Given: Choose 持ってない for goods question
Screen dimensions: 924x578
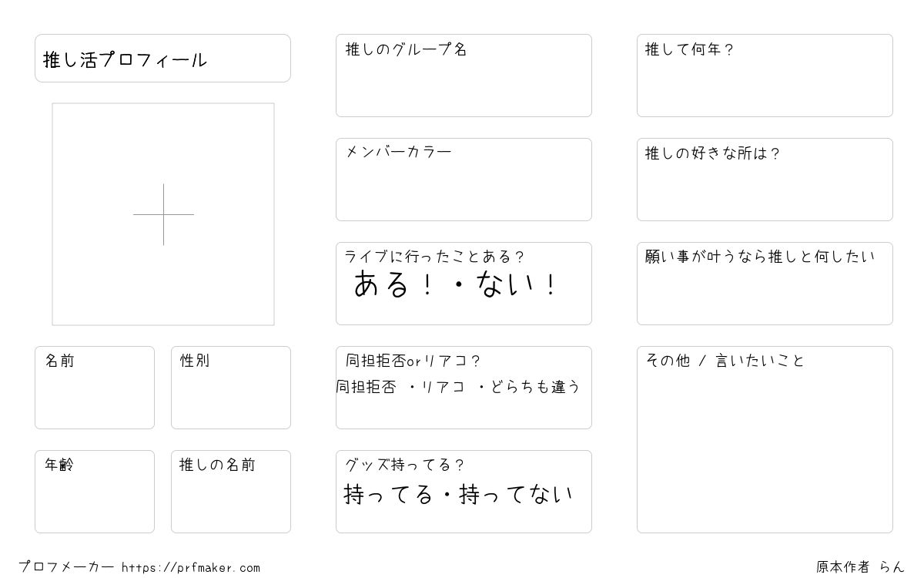Looking at the screenshot, I should (x=516, y=494).
